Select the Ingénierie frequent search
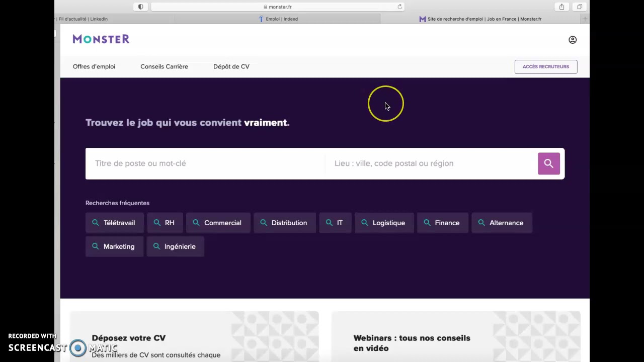This screenshot has height=362, width=644. (x=175, y=246)
